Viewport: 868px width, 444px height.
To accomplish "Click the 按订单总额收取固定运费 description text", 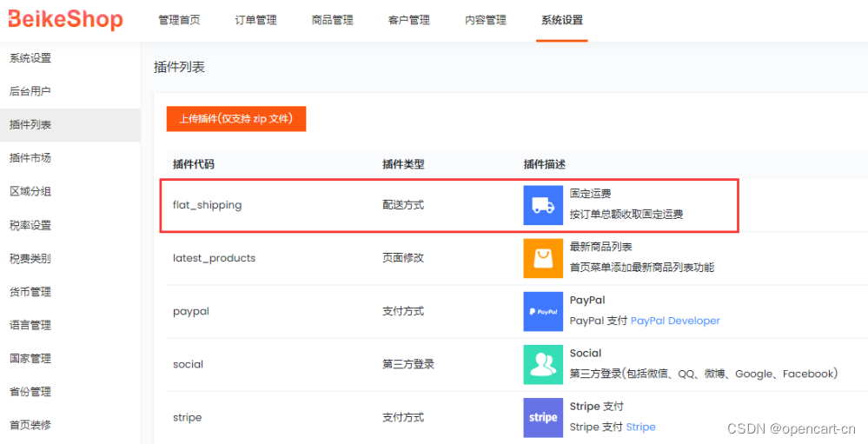I will [x=626, y=215].
